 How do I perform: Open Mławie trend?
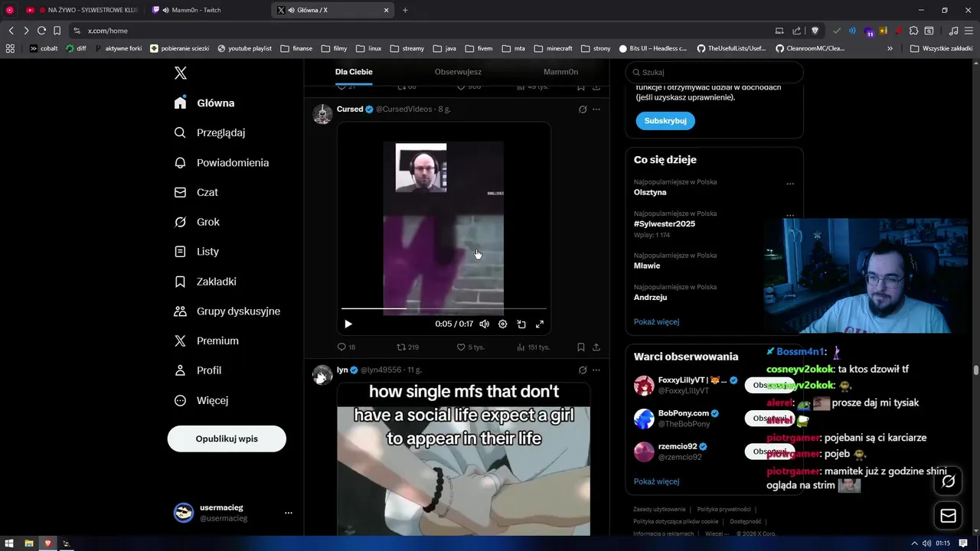coord(647,266)
